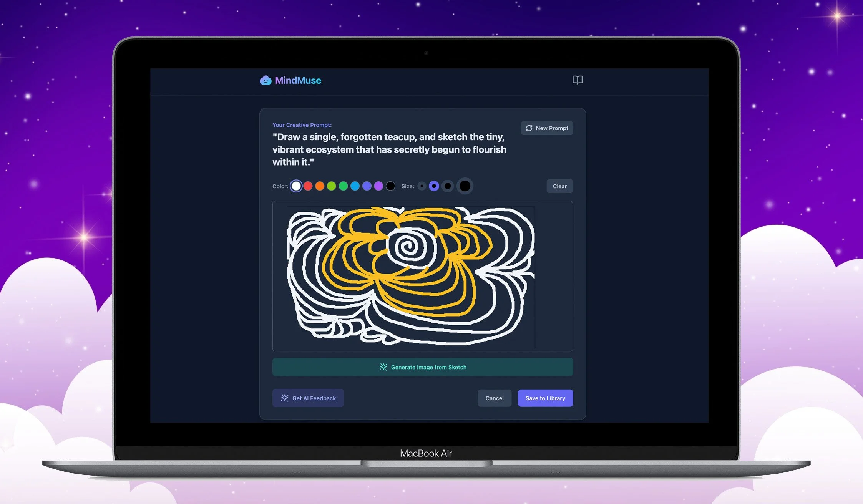Click the 'Your Creative Prompt:' label
The image size is (863, 504).
coord(302,125)
